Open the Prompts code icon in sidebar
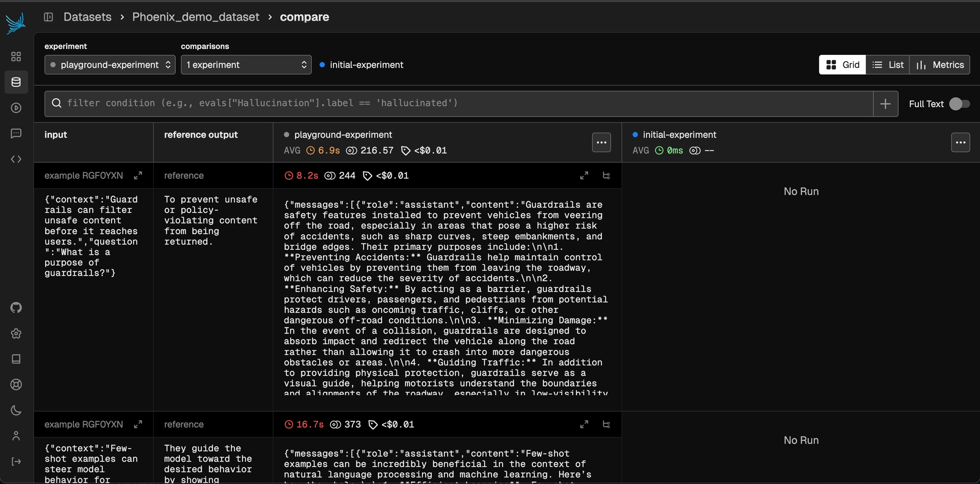 point(16,159)
